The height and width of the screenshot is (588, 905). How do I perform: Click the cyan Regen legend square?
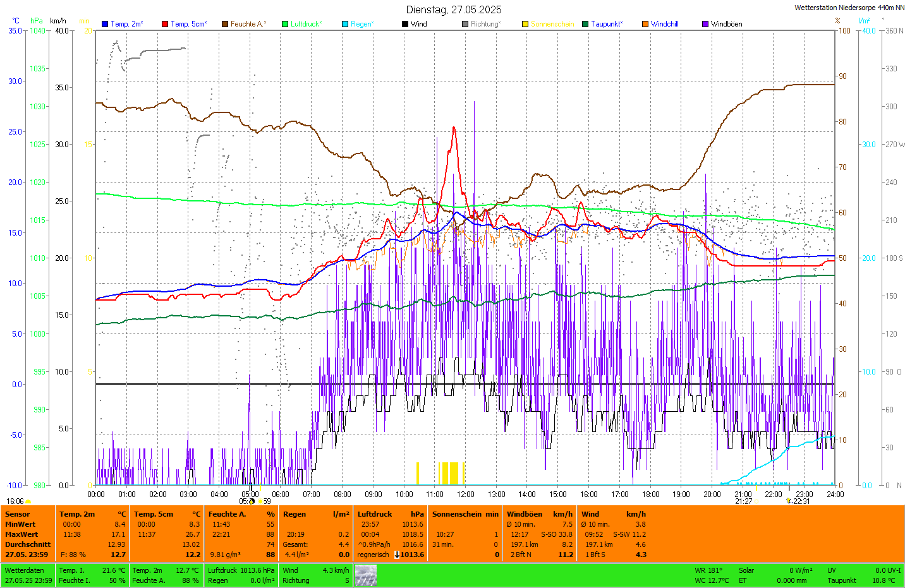coord(345,24)
